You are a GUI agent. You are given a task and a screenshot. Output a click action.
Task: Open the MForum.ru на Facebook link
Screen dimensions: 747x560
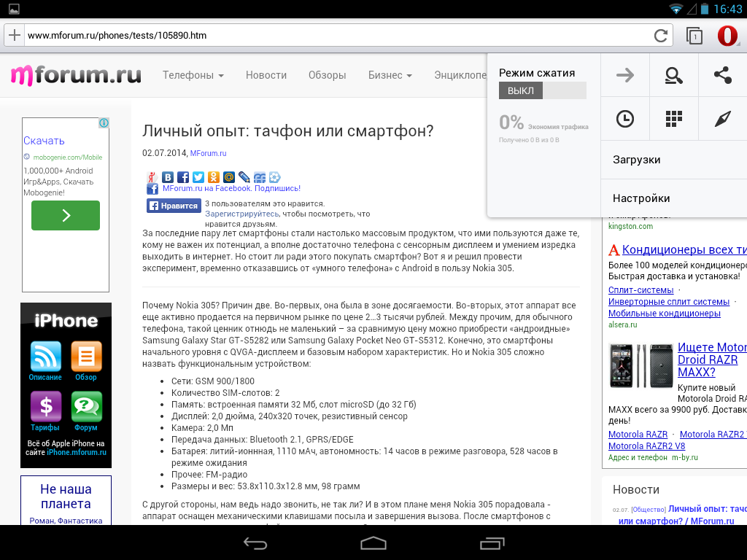point(231,188)
